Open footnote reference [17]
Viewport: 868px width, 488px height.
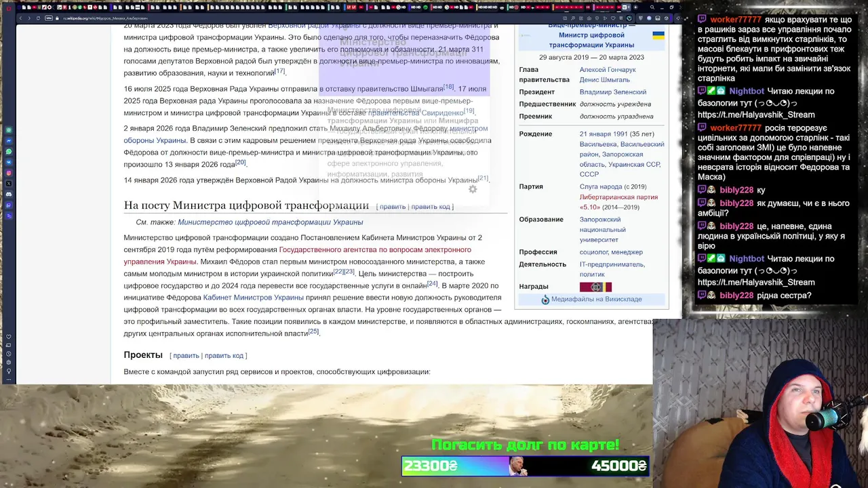[279, 70]
